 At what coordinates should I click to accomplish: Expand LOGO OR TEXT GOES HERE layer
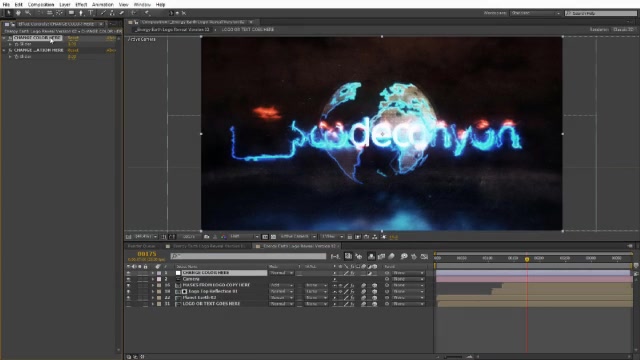(153, 304)
